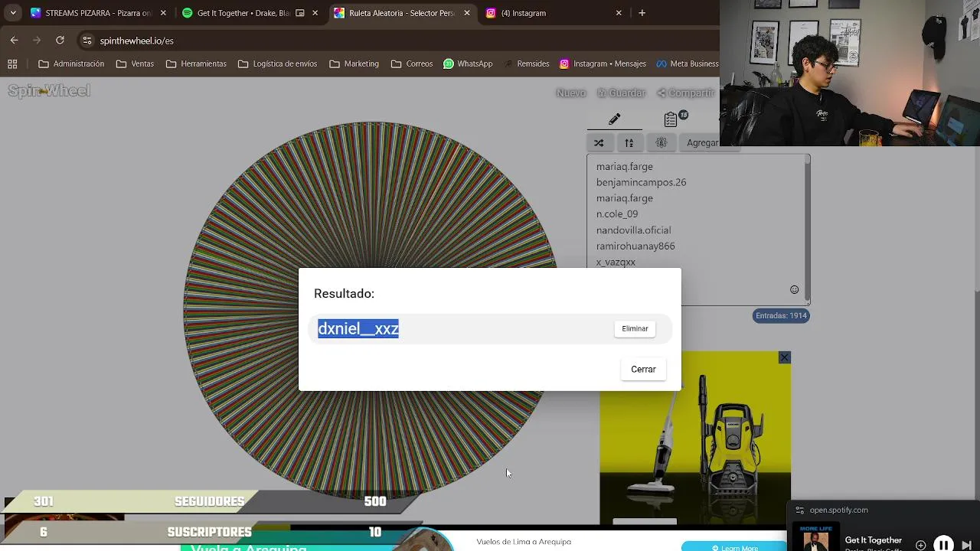The width and height of the screenshot is (980, 551).
Task: Close the Ruleta Aleatoria tab
Action: point(467,13)
